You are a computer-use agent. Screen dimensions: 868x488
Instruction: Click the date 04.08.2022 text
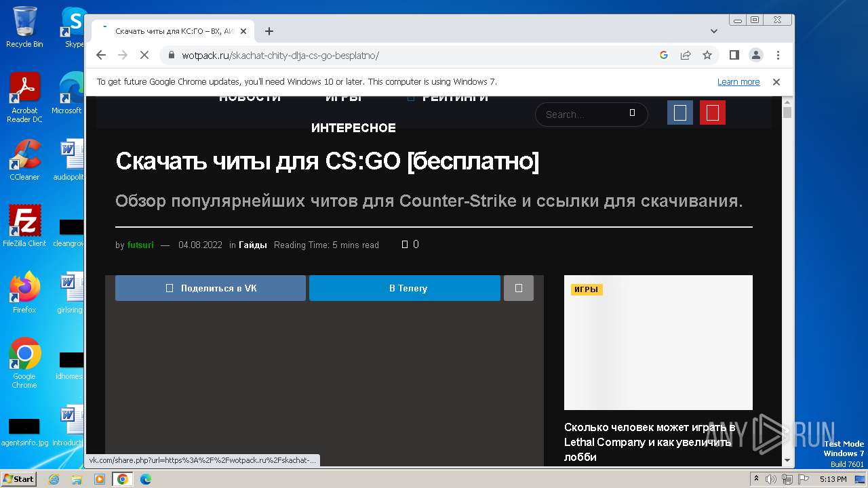click(x=200, y=245)
